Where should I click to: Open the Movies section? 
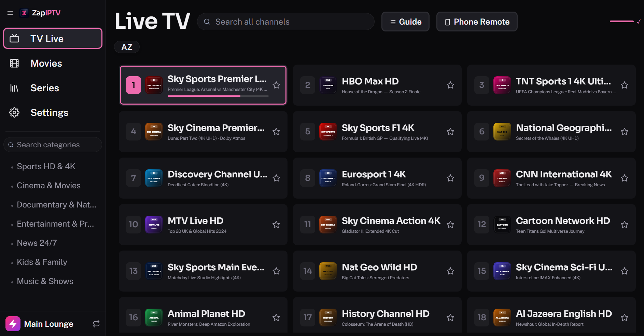click(x=53, y=63)
